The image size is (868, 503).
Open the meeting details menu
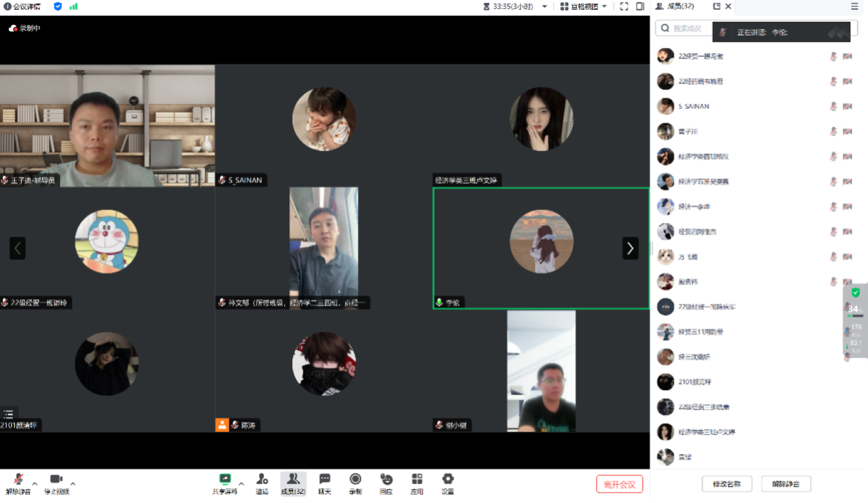pyautogui.click(x=23, y=6)
